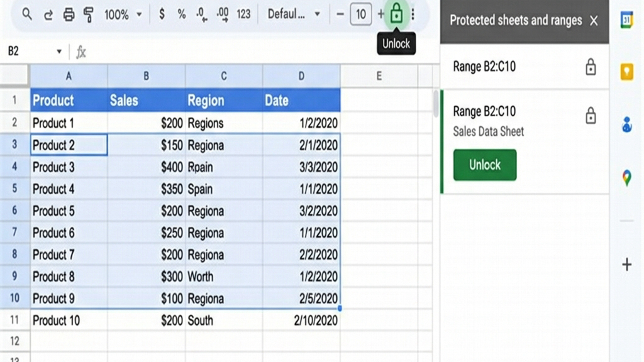Click increase decimal places icon
644x362 pixels.
[x=223, y=15]
